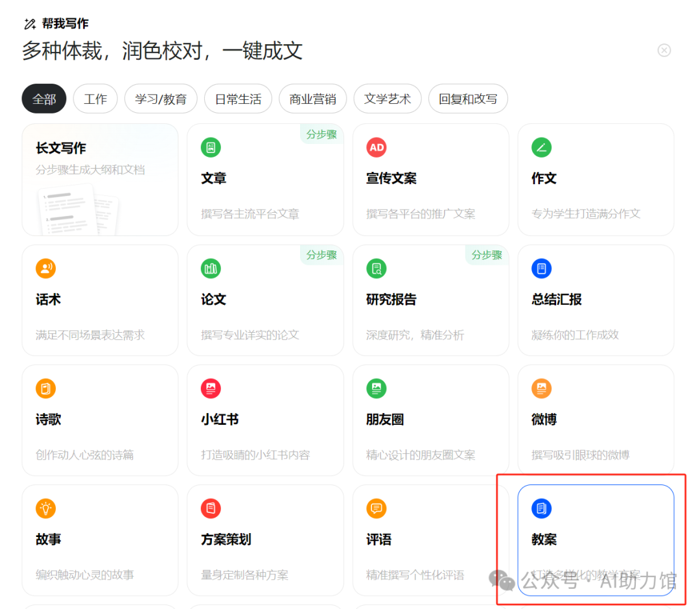Screen dimensions: 700x609
Task: Click text 编织触动心灵的故事
Action: pyautogui.click(x=85, y=575)
